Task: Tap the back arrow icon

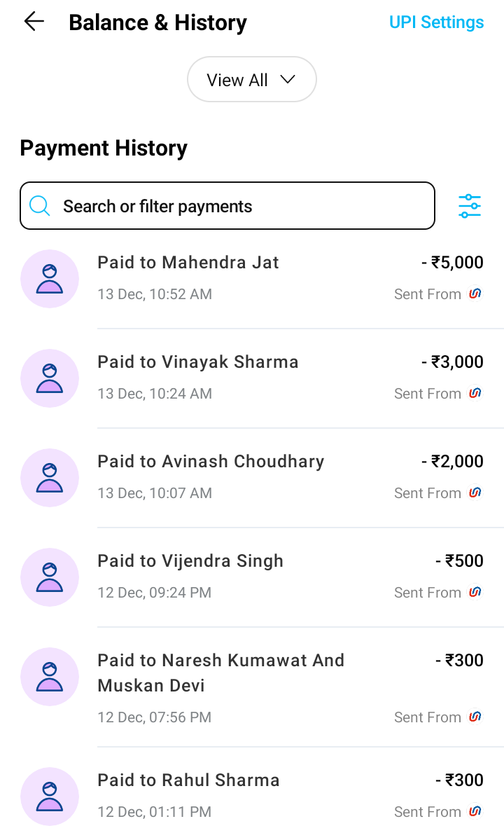Action: [34, 22]
